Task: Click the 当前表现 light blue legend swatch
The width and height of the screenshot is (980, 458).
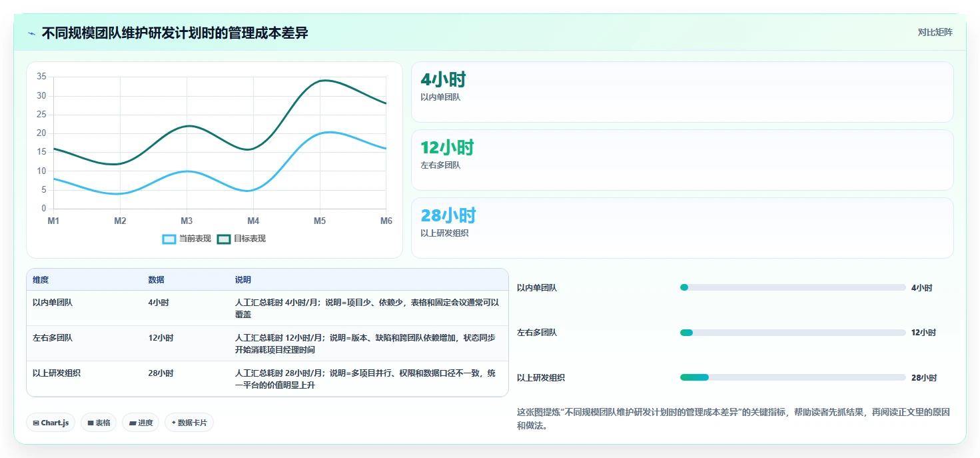Action: [x=169, y=239]
